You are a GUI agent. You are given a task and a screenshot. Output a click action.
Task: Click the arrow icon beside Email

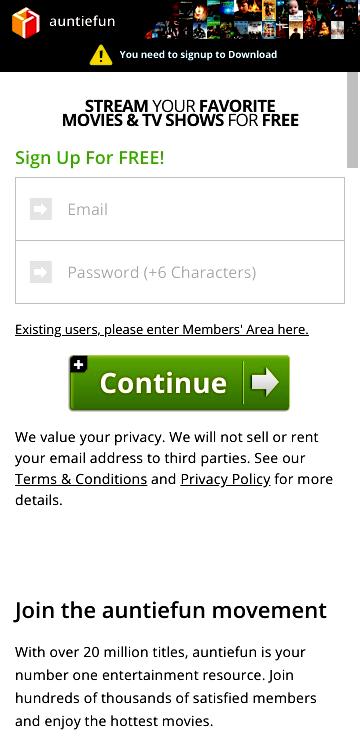click(x=41, y=209)
